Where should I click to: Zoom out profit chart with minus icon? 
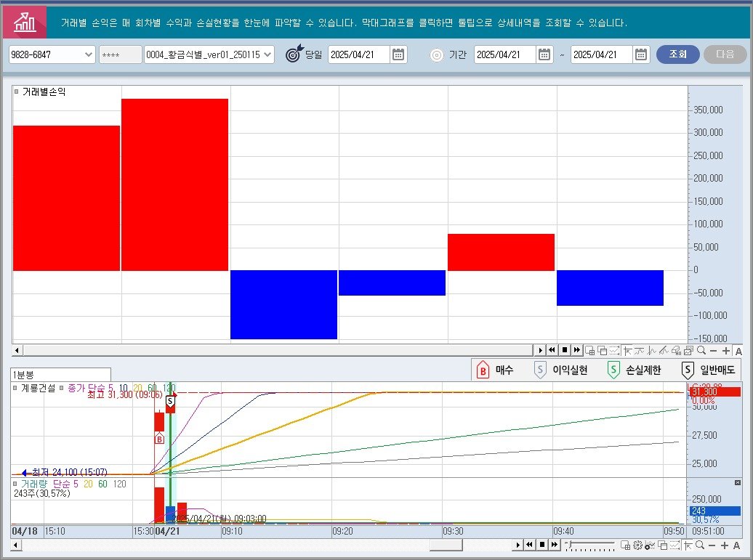(713, 351)
